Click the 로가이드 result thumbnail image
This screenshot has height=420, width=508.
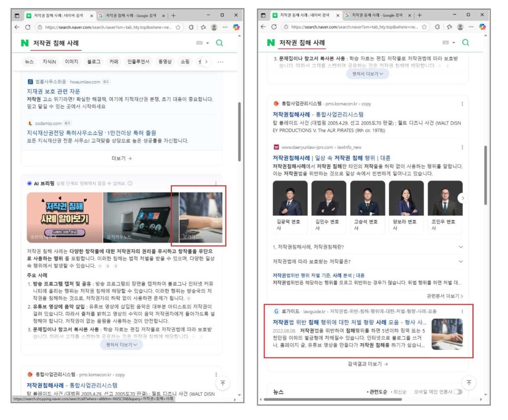(447, 334)
